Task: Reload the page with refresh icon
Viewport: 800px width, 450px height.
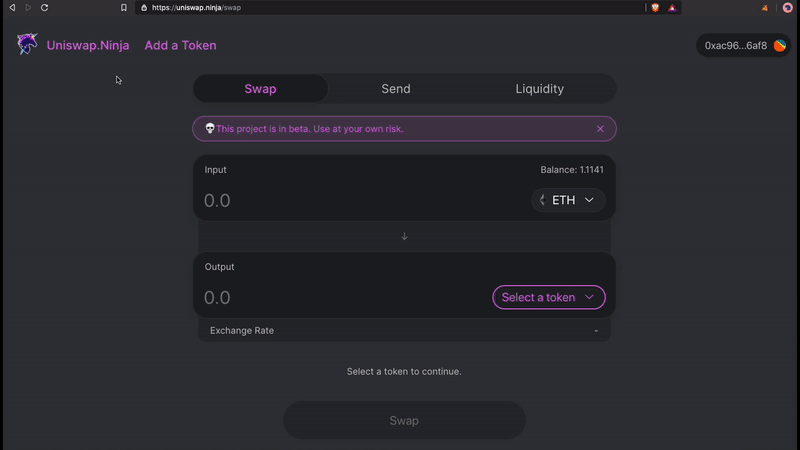Action: [44, 8]
